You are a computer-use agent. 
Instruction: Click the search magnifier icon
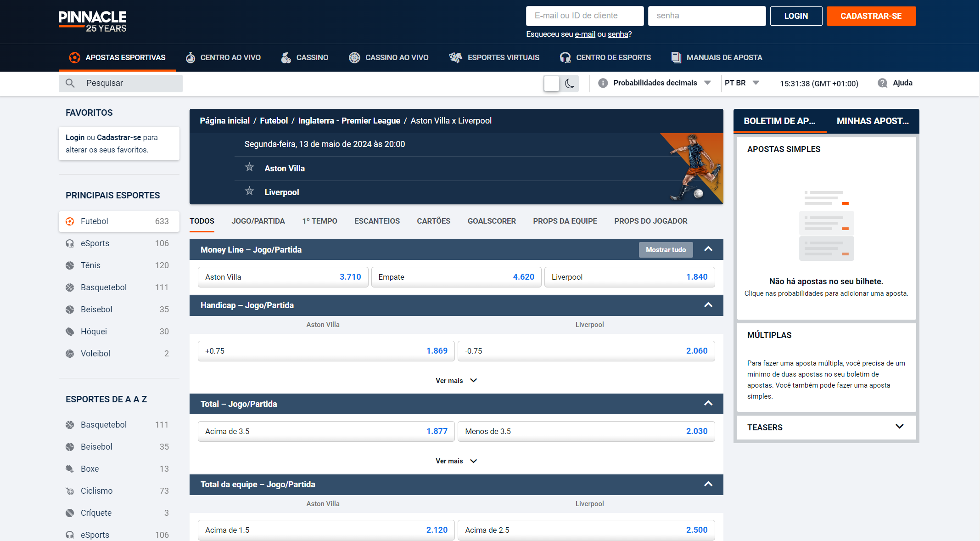click(70, 83)
